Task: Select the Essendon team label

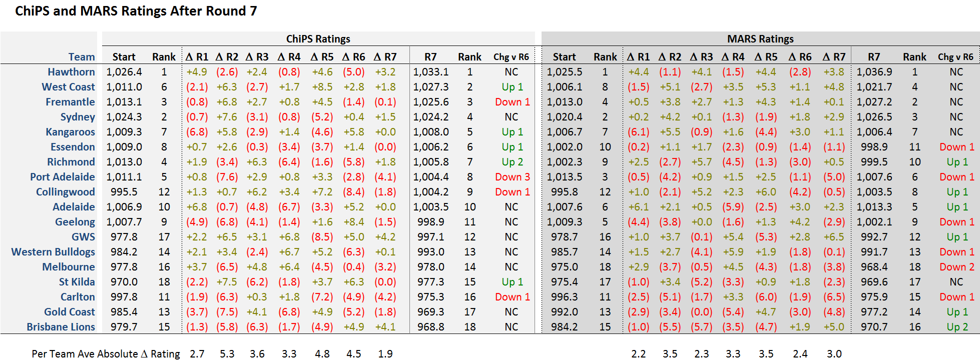Action: pos(73,147)
